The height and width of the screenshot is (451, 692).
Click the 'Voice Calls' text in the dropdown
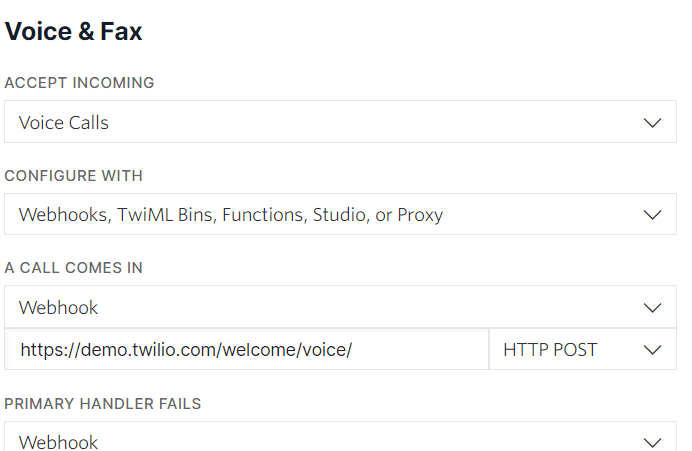(x=64, y=123)
